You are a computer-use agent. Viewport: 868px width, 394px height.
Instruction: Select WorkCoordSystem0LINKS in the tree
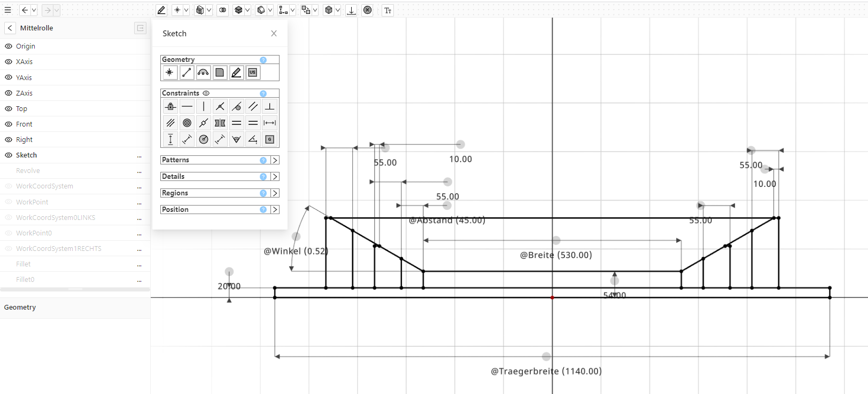click(56, 217)
